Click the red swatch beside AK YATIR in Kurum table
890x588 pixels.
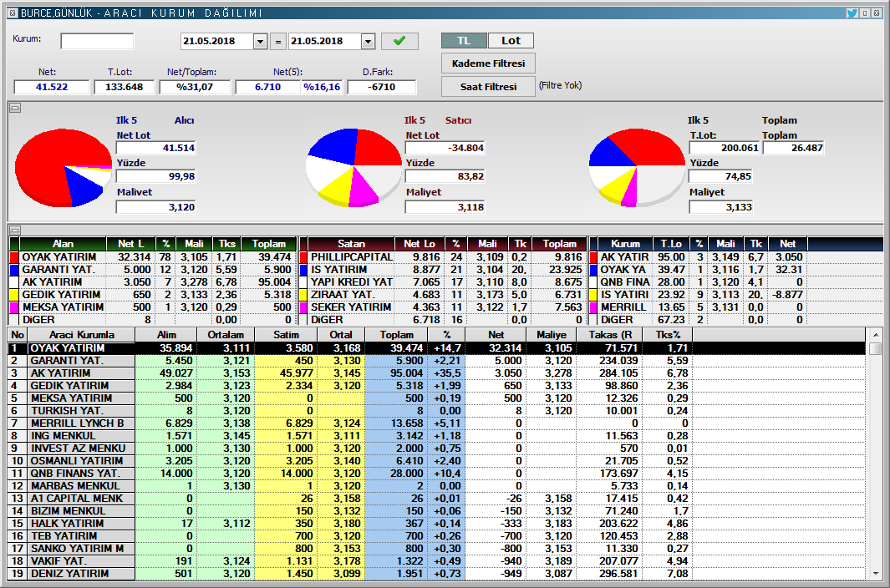[x=593, y=257]
